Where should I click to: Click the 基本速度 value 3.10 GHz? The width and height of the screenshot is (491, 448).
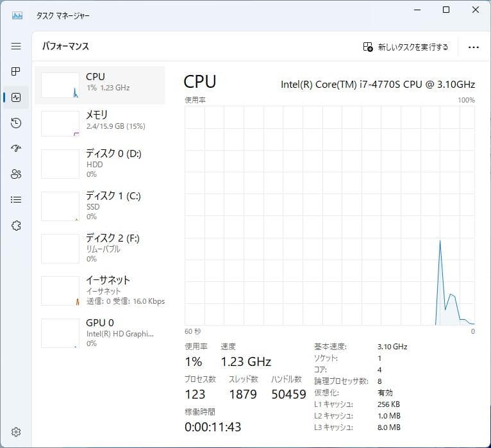click(x=392, y=347)
